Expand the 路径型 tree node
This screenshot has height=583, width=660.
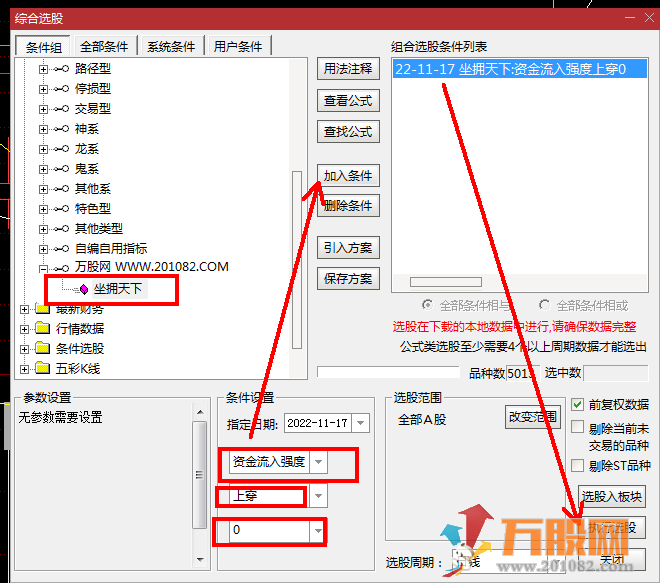(43, 69)
